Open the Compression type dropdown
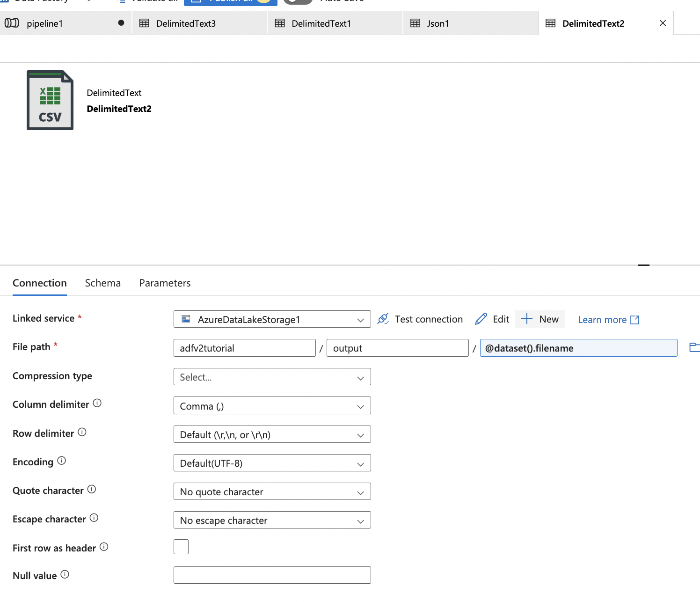The width and height of the screenshot is (700, 602). click(x=271, y=377)
